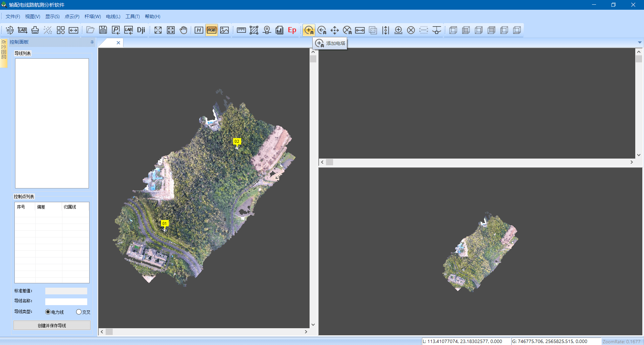Click the H height display icon
Screen dimensions: 644x345
tap(199, 30)
